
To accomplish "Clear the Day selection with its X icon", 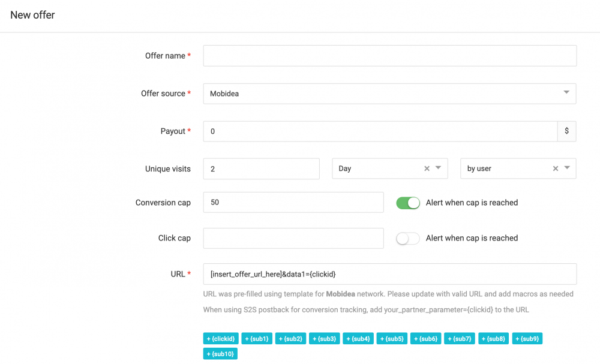I will click(427, 169).
